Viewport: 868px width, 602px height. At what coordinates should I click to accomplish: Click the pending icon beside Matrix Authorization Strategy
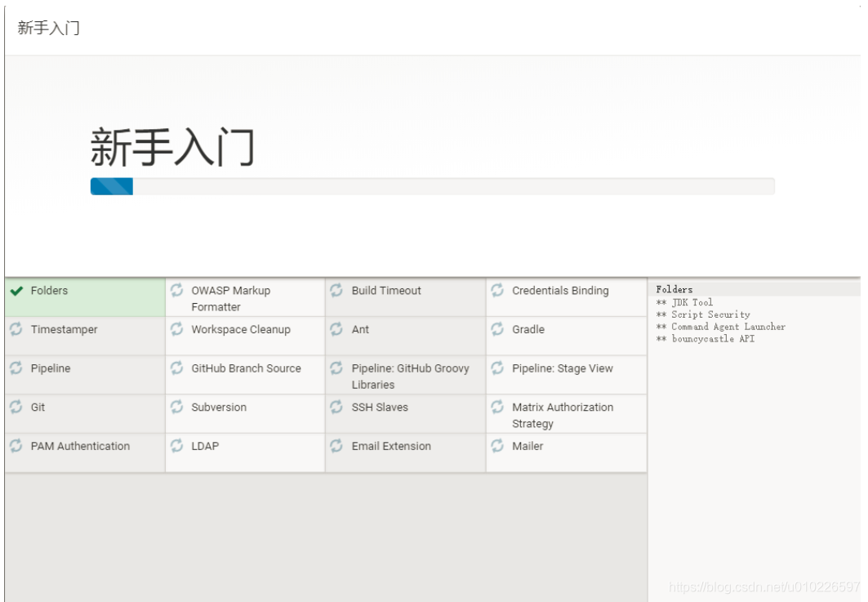click(x=497, y=407)
